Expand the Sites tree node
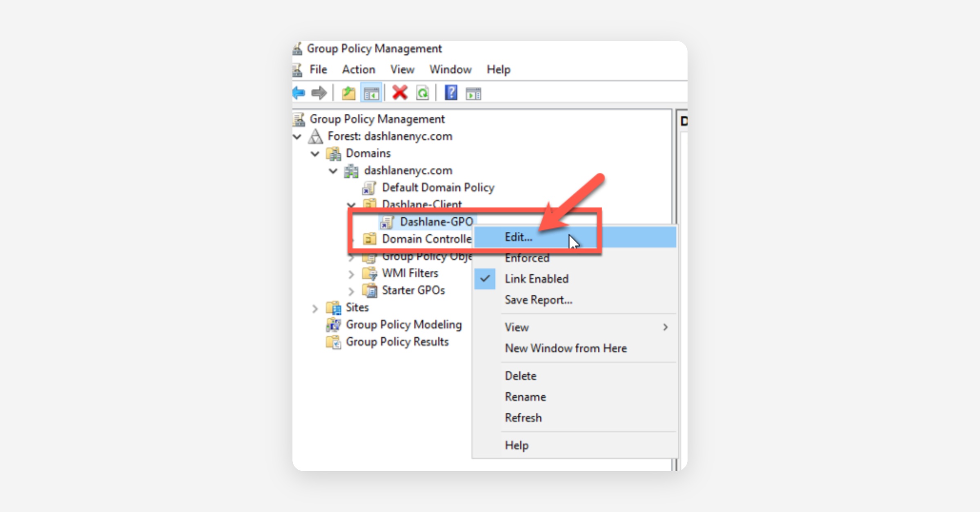The width and height of the screenshot is (980, 512). (315, 309)
